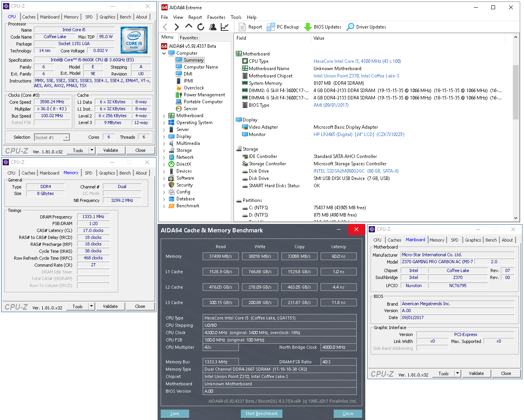This screenshot has height=420, width=524.
Task: Open HexaCore Intel Core i5 4300 MHz link
Action: pyautogui.click(x=357, y=61)
